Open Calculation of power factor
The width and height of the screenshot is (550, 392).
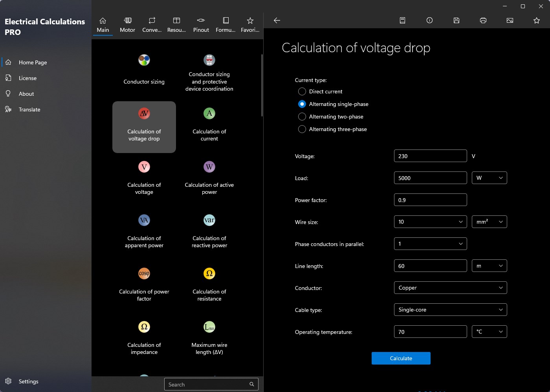click(144, 287)
